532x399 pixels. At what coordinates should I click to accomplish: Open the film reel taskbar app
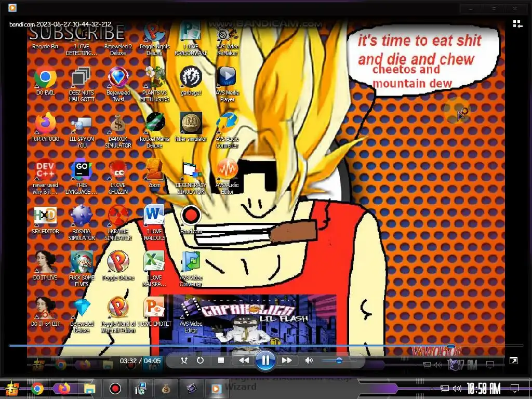point(191,389)
